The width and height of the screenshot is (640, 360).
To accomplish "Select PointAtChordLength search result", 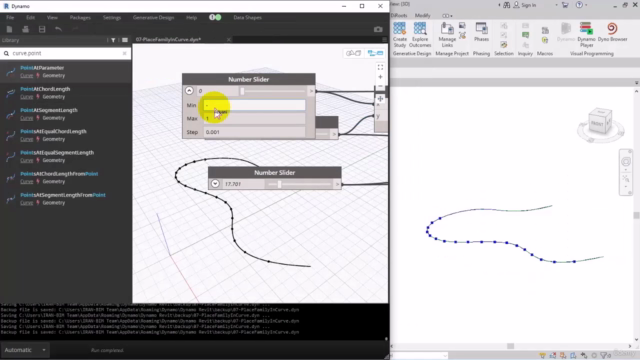I will (x=65, y=93).
